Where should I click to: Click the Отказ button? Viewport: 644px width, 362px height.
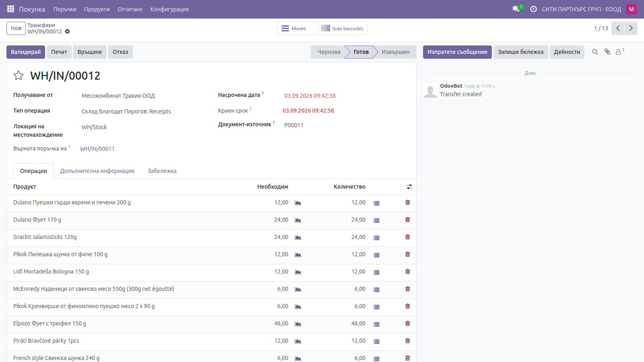(120, 52)
